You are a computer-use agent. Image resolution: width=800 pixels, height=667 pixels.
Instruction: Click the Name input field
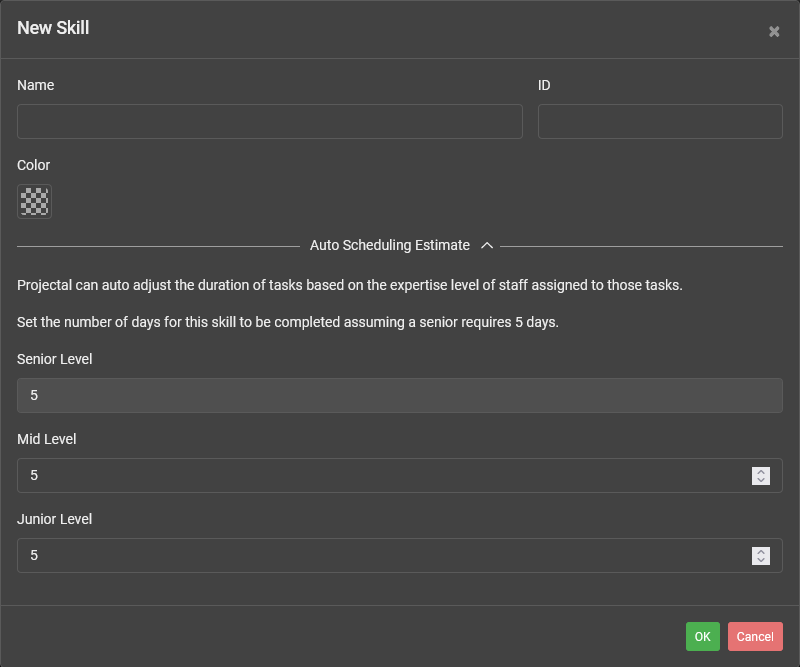(x=269, y=121)
